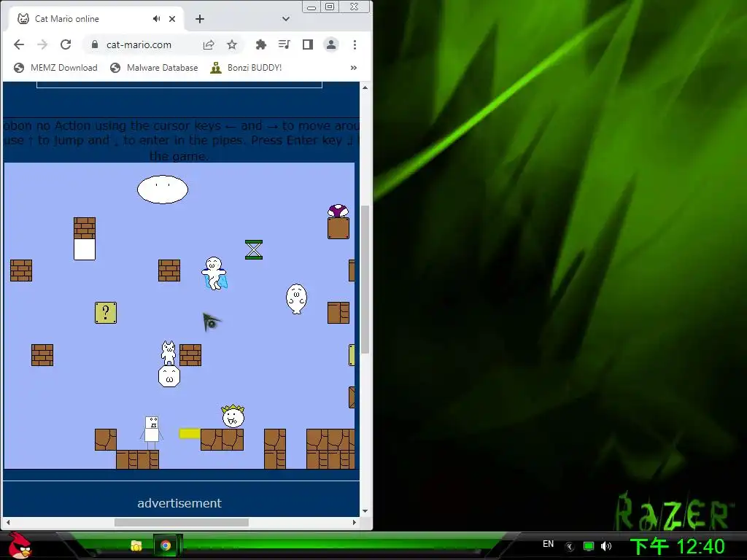Open the media control icon in the toolbar
Image resolution: width=747 pixels, height=560 pixels.
[284, 44]
